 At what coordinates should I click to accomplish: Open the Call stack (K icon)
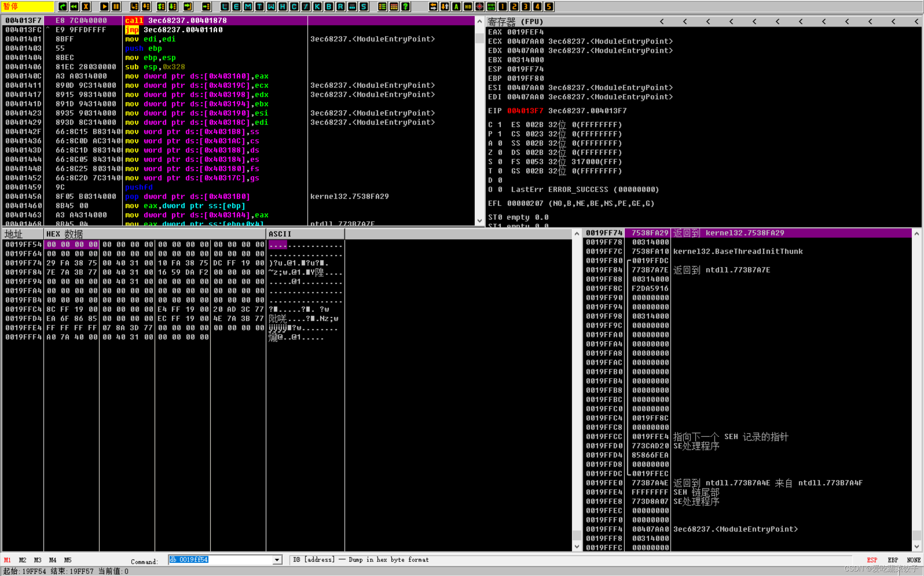coord(318,6)
